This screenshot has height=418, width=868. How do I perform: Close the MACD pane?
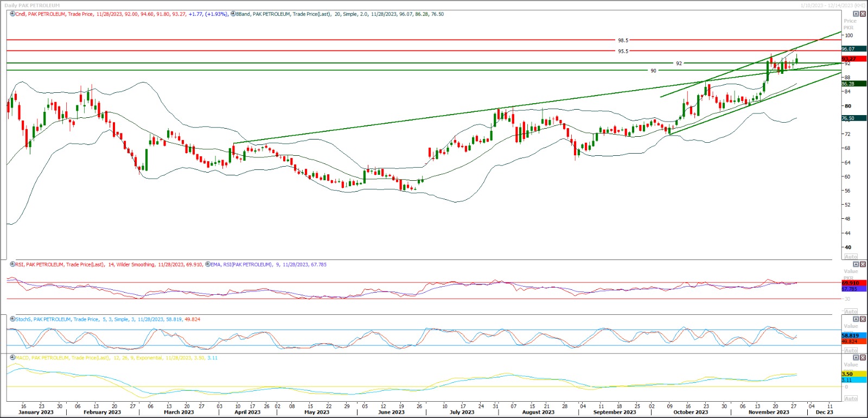click(863, 358)
